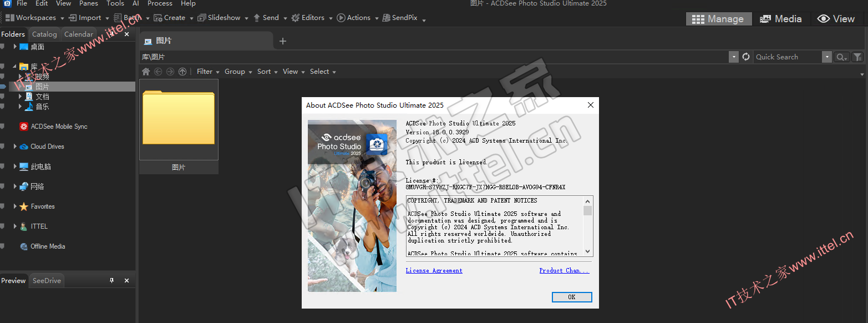Open the Send toolbar menu
Screen dimensions: 868x323
point(270,18)
